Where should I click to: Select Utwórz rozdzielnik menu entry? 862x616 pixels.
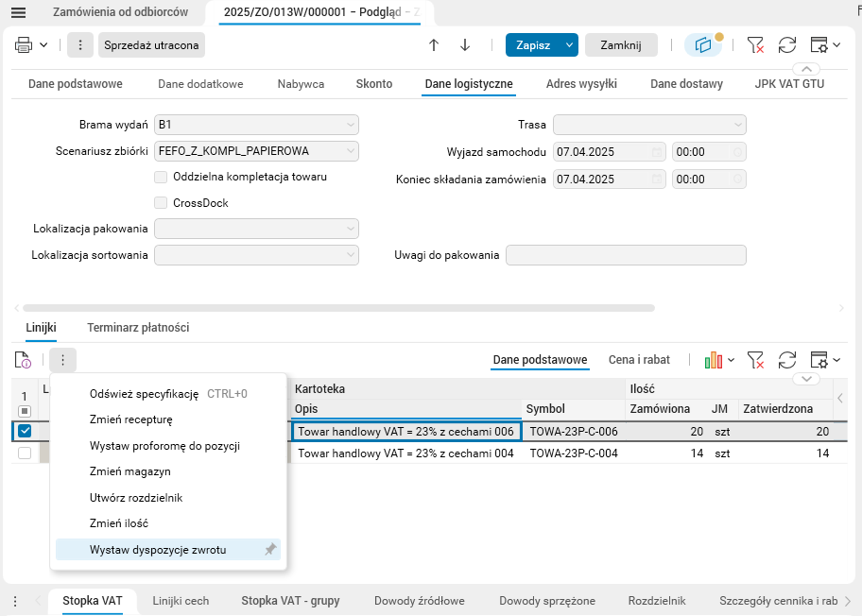pyautogui.click(x=168, y=498)
